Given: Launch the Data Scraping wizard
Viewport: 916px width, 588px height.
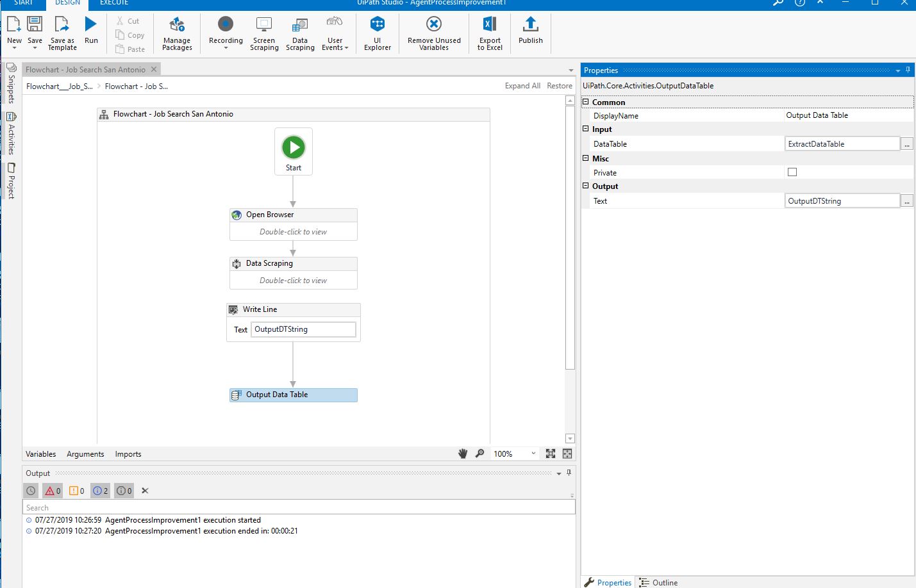Looking at the screenshot, I should (299, 33).
